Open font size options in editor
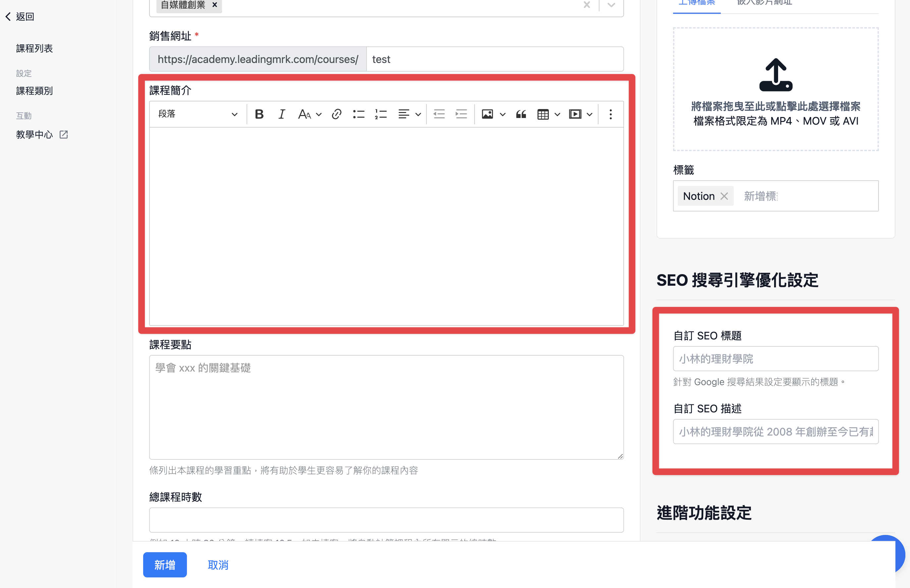The image size is (910, 588). tap(305, 114)
